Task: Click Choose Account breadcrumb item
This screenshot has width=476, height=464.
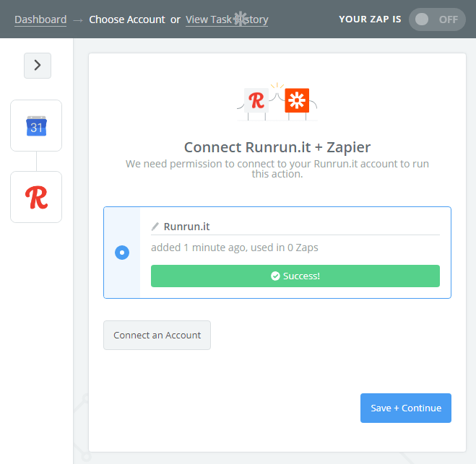Action: [127, 19]
